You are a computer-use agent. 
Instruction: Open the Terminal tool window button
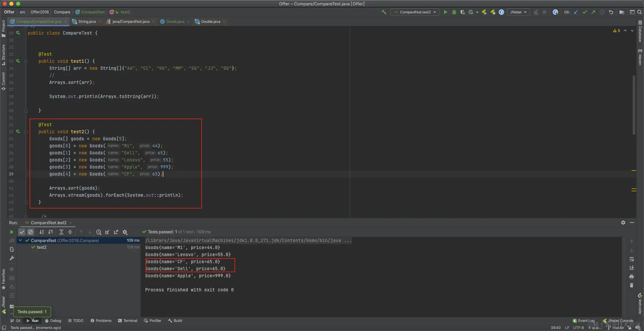click(128, 321)
